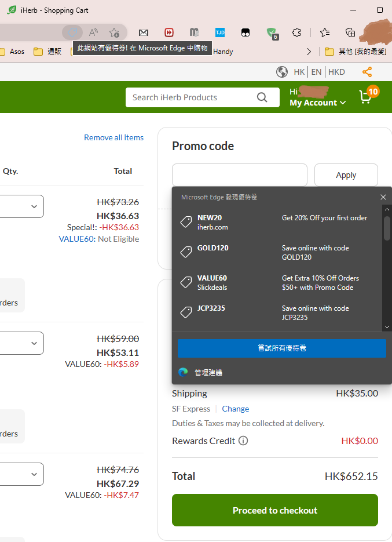Click the Rewards Credit info icon
This screenshot has width=392, height=542.
click(243, 441)
